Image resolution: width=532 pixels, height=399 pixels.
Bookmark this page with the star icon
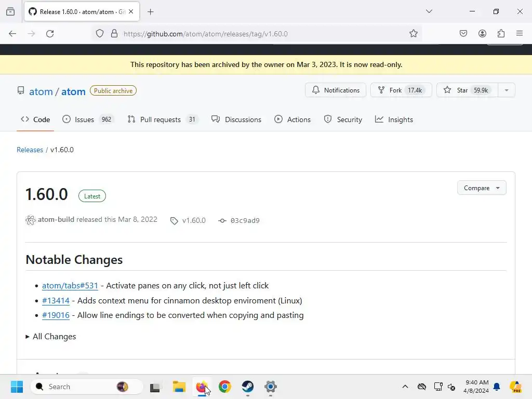pos(413,33)
